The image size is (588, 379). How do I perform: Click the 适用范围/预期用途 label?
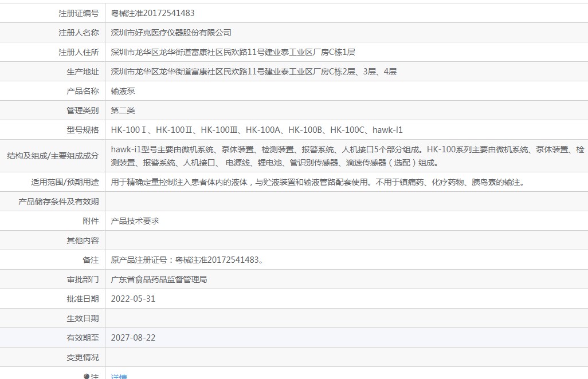pos(65,182)
